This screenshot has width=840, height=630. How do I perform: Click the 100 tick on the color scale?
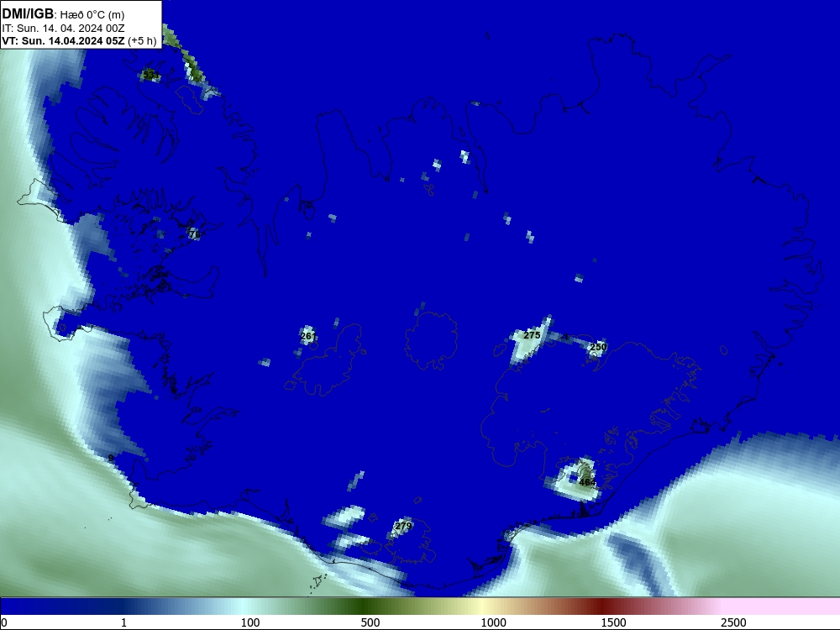point(250,622)
